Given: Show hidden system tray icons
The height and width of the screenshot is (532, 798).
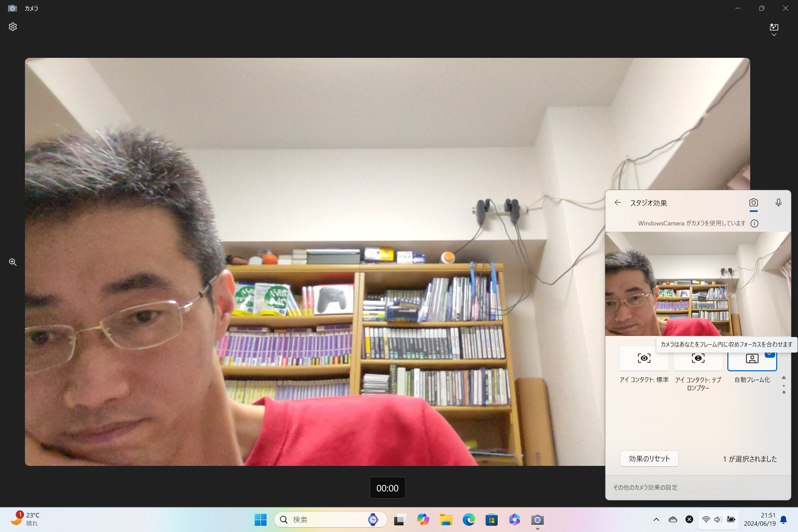Looking at the screenshot, I should tap(656, 520).
